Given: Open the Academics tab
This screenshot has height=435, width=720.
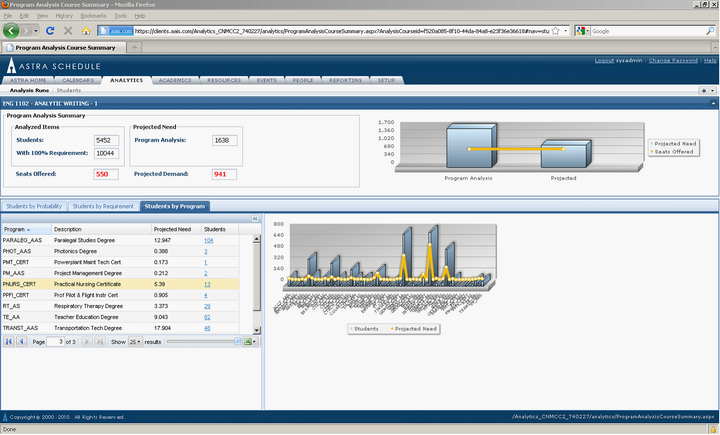Looking at the screenshot, I should point(175,80).
